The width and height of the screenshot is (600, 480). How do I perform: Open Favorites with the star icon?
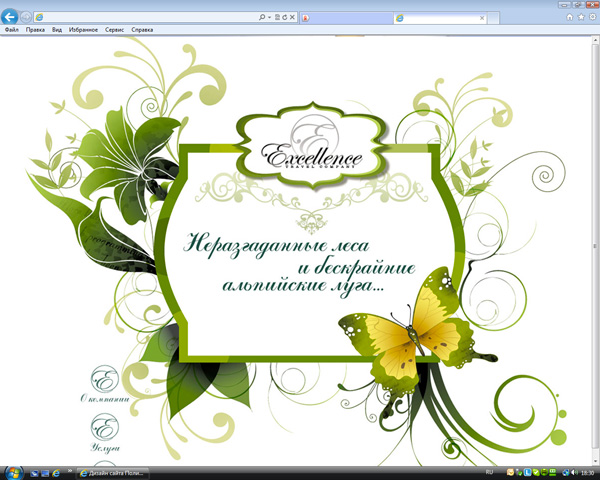click(x=581, y=17)
